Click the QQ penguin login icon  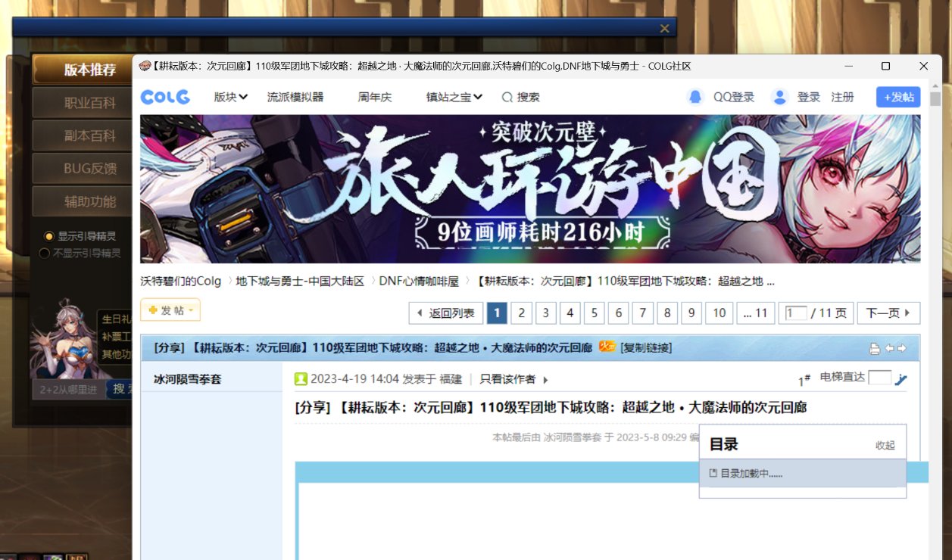(x=695, y=97)
